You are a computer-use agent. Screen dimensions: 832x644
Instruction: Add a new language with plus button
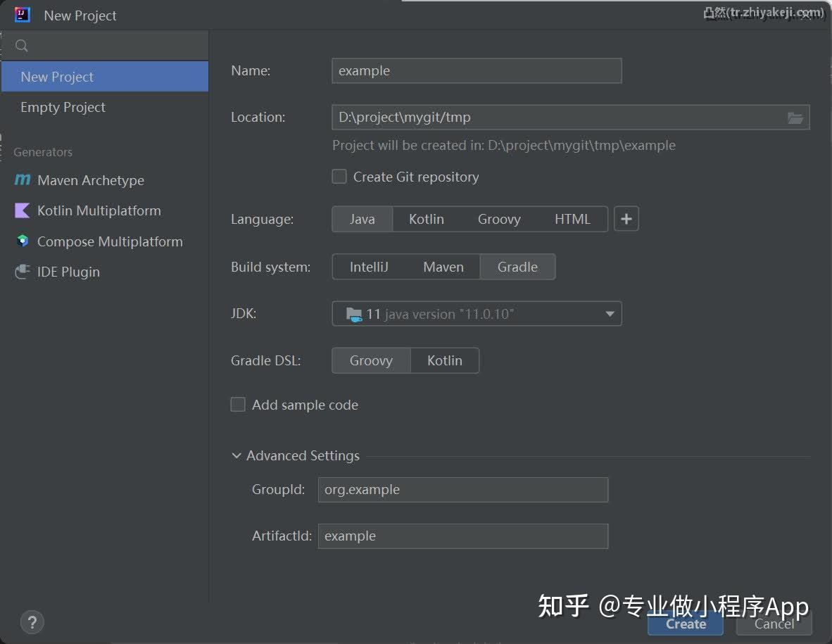coord(626,219)
